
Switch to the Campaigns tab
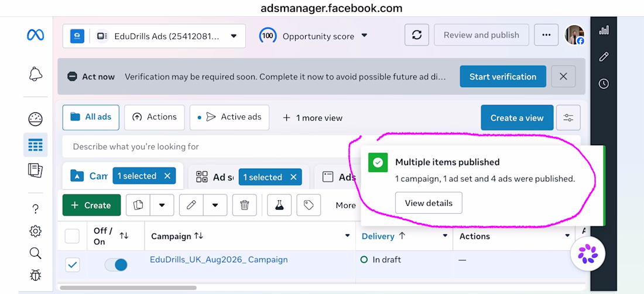tap(89, 176)
